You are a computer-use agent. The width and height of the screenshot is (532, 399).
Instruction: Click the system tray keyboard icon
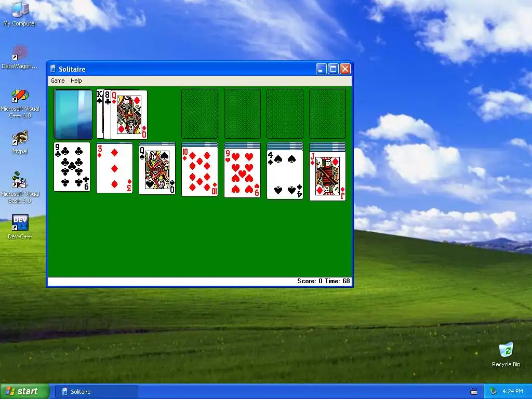474,392
